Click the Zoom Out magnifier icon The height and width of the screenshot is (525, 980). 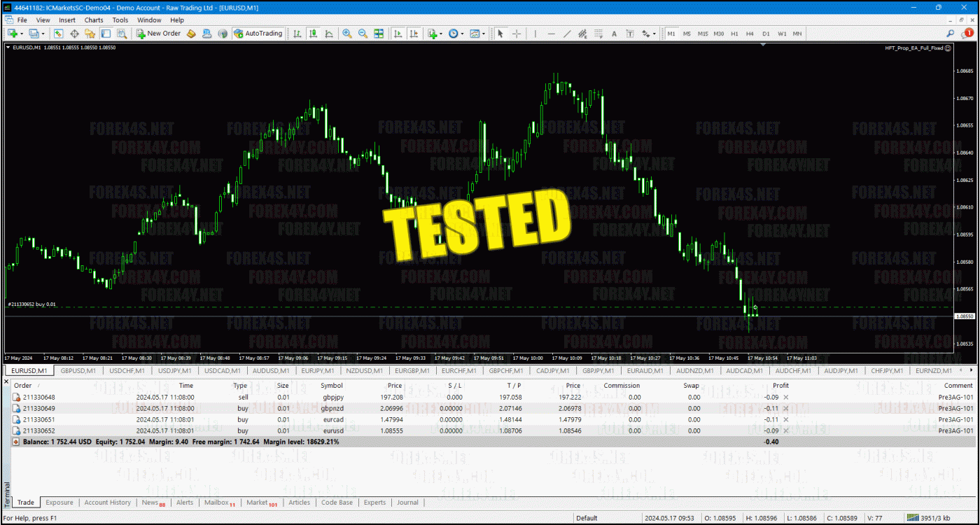pos(363,34)
